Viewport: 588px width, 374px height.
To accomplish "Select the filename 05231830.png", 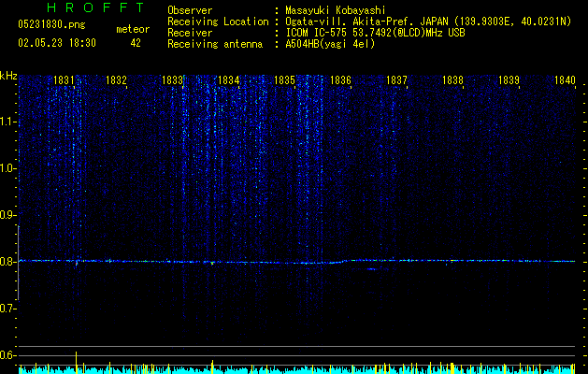I will click(51, 24).
